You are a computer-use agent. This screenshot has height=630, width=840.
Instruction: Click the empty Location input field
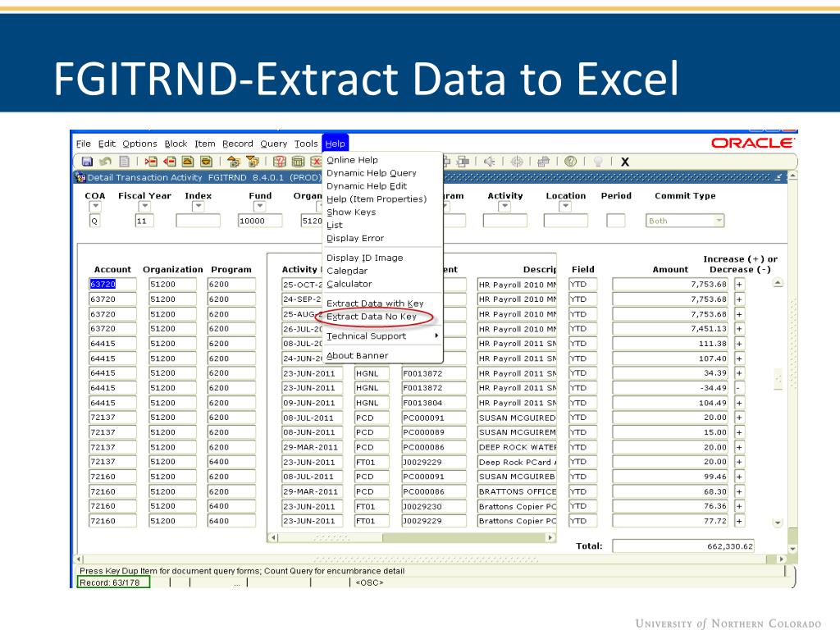(x=566, y=221)
